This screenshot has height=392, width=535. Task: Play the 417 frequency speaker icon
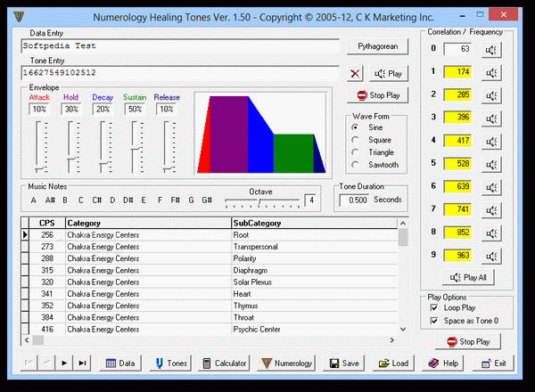pos(491,141)
